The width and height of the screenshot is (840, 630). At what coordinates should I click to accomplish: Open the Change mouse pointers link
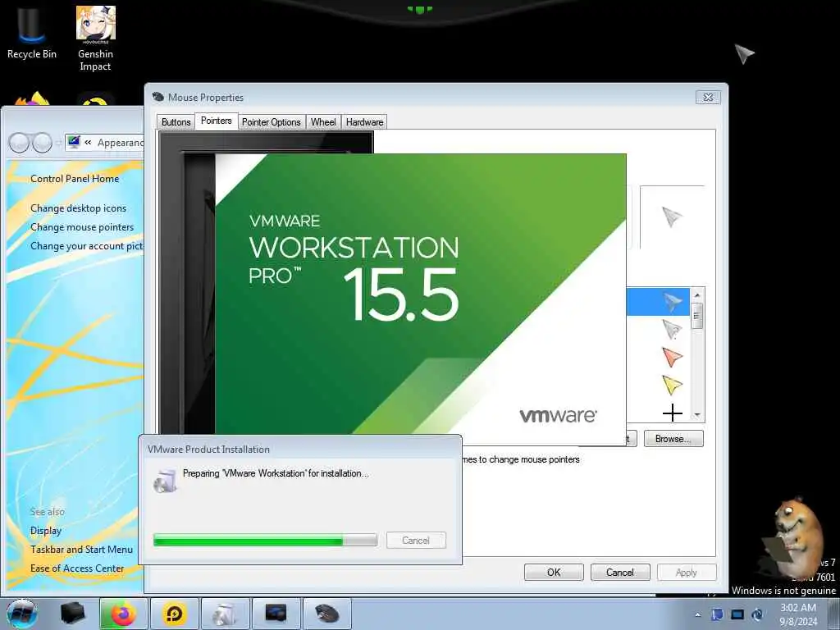[x=82, y=227]
